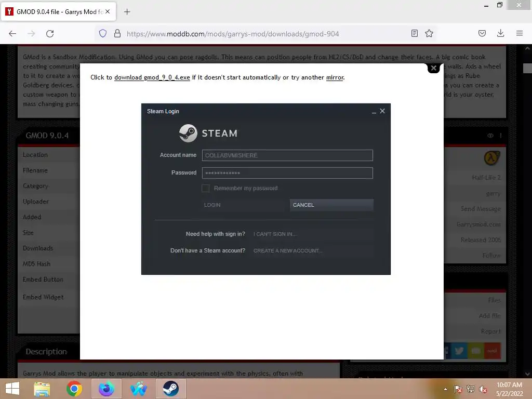Open taskbar clock showing 10:07 AM
The image size is (532, 399).
tap(509, 389)
